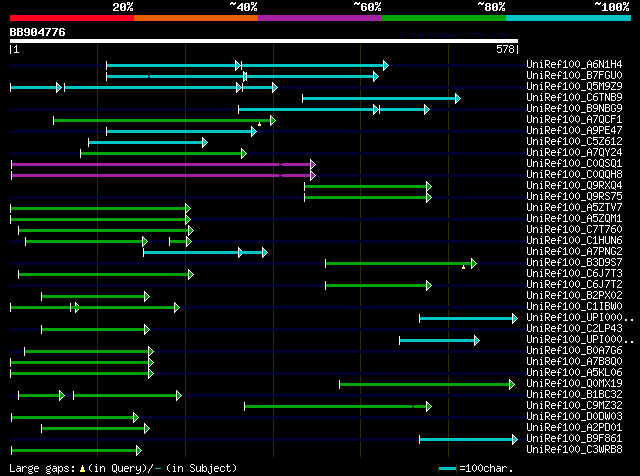
Task: Click the red 20% identity legend segment
Action: pyautogui.click(x=72, y=18)
